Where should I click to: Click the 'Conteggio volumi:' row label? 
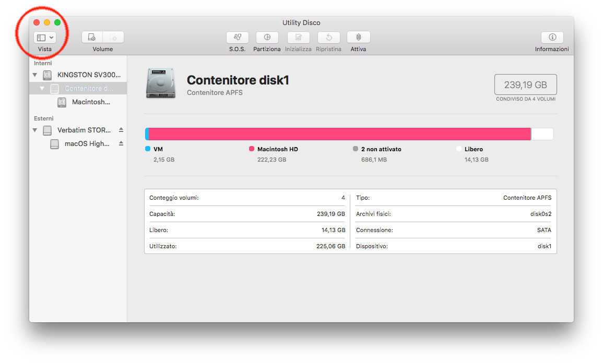[174, 198]
